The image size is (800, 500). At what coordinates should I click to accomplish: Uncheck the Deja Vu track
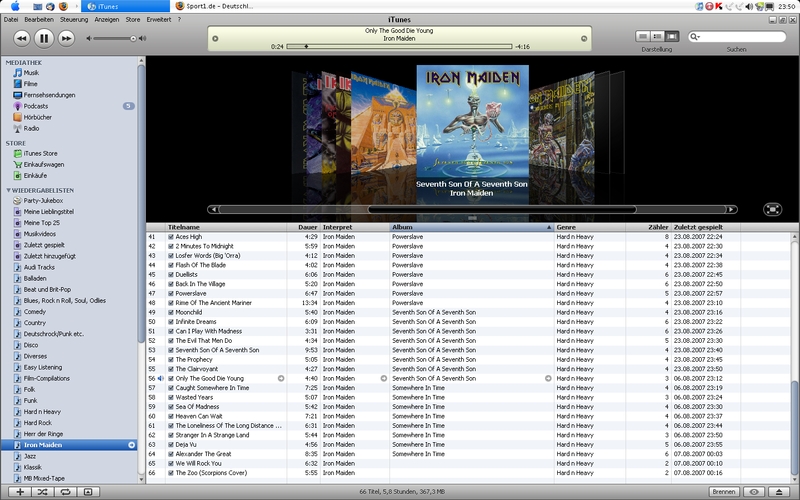[x=171, y=444]
